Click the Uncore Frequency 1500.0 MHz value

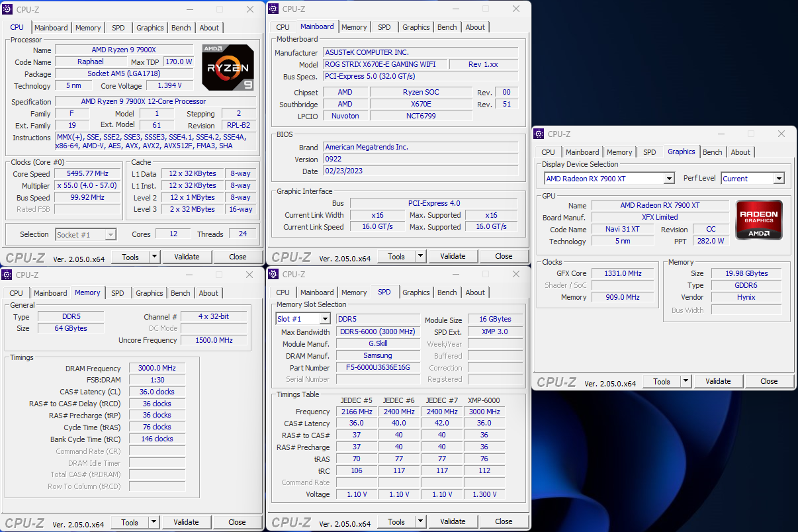click(214, 340)
